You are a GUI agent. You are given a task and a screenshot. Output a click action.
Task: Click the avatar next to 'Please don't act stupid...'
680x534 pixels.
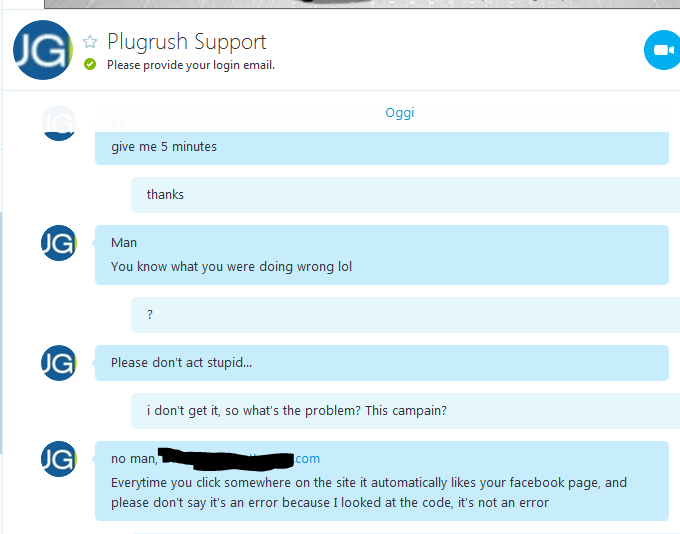pyautogui.click(x=59, y=363)
